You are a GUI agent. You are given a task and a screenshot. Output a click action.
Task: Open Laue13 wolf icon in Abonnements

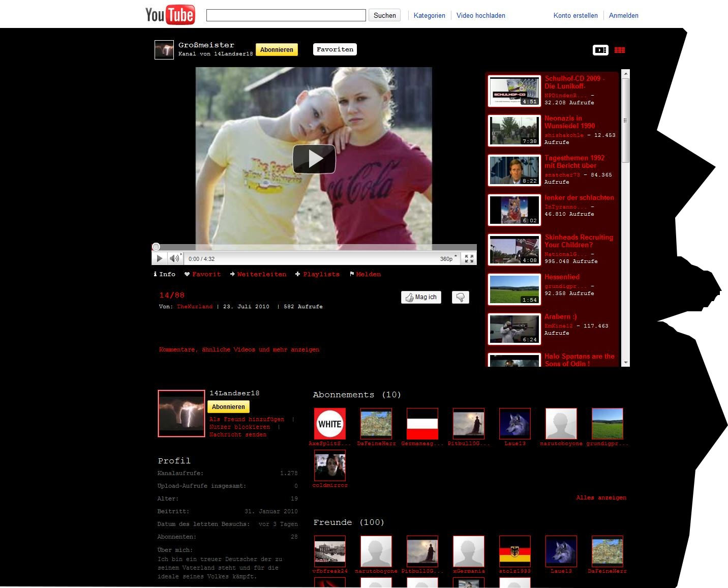[x=514, y=424]
